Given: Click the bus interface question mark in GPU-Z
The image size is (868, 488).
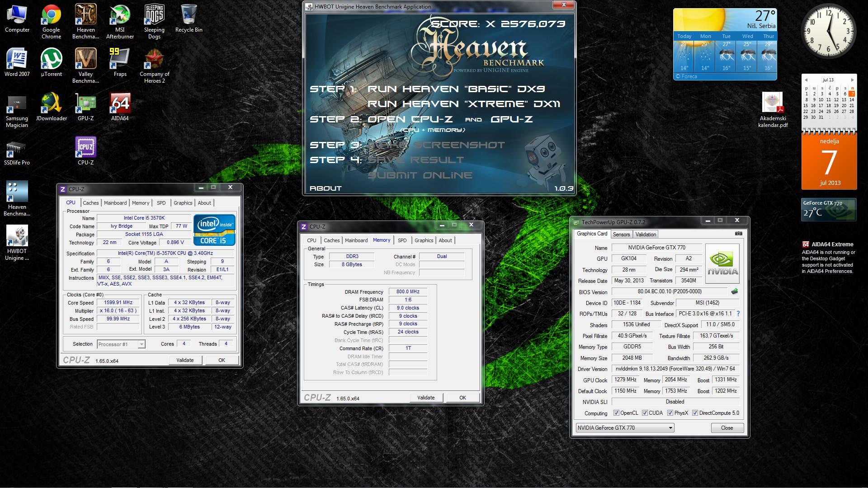Looking at the screenshot, I should pyautogui.click(x=738, y=314).
